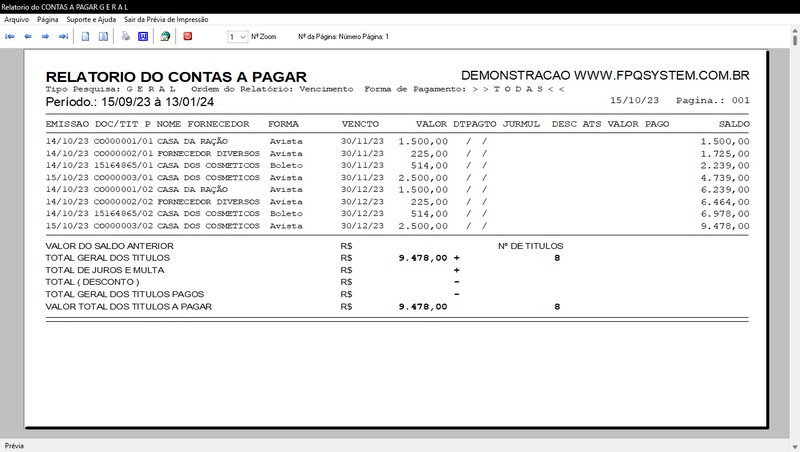Go to the next page arrow icon
Screen dimensions: 800x452
tap(45, 37)
